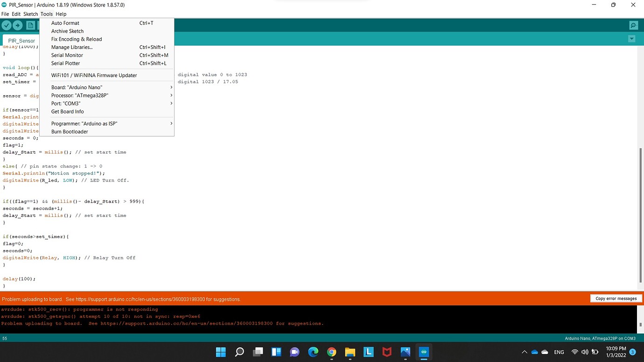The width and height of the screenshot is (644, 362).
Task: Upload the sketch with the arrow icon
Action: click(x=17, y=25)
